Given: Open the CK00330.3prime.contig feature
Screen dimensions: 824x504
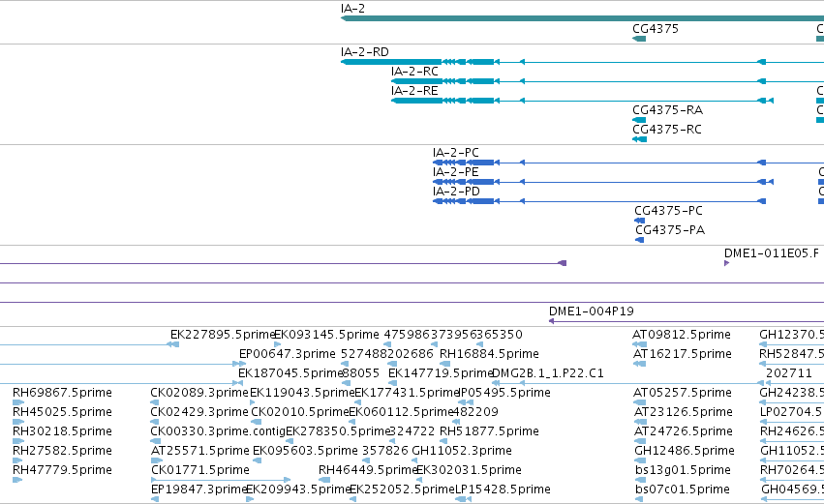Looking at the screenshot, I should pyautogui.click(x=218, y=432).
